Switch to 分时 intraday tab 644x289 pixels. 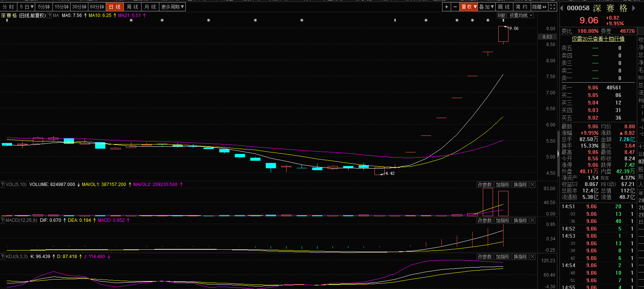8,7
